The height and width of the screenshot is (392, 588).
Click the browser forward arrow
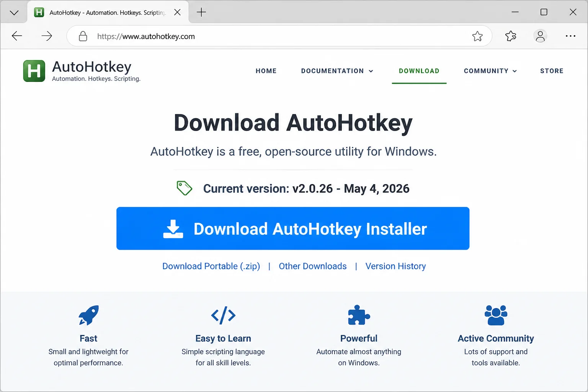coord(47,36)
